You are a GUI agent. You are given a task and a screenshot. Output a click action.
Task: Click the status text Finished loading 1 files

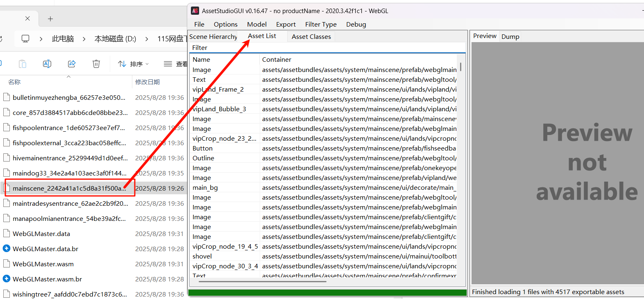[x=548, y=292]
